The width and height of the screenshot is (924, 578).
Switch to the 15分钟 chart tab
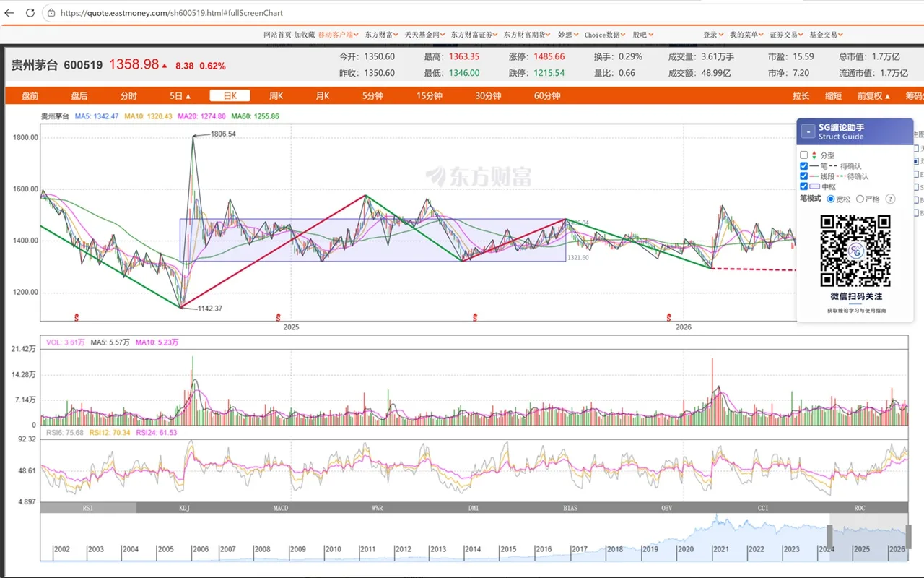[x=429, y=96]
